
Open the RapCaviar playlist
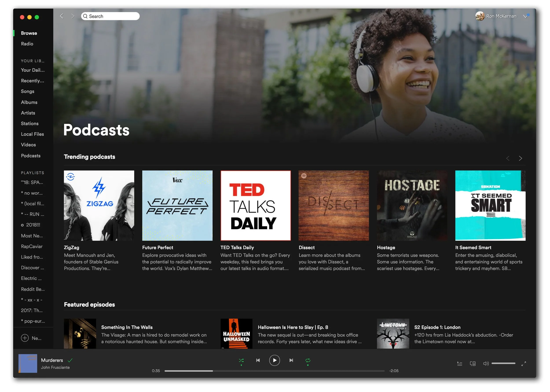click(x=32, y=247)
